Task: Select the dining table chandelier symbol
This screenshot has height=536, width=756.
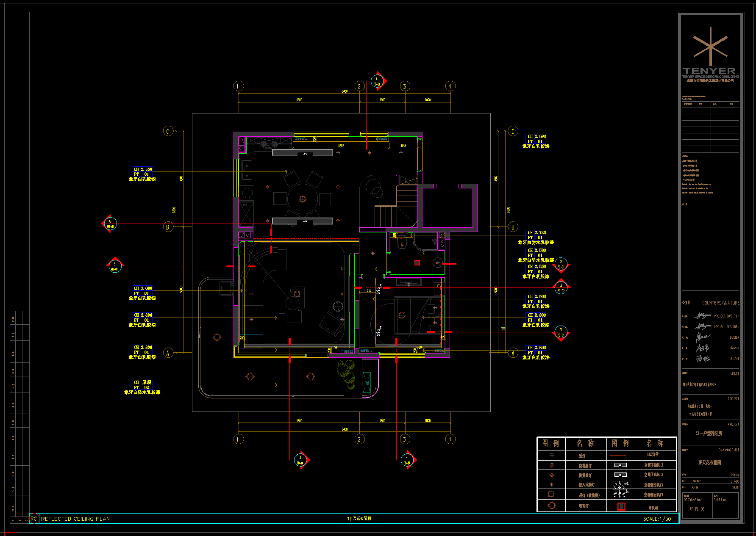Action: coord(302,199)
